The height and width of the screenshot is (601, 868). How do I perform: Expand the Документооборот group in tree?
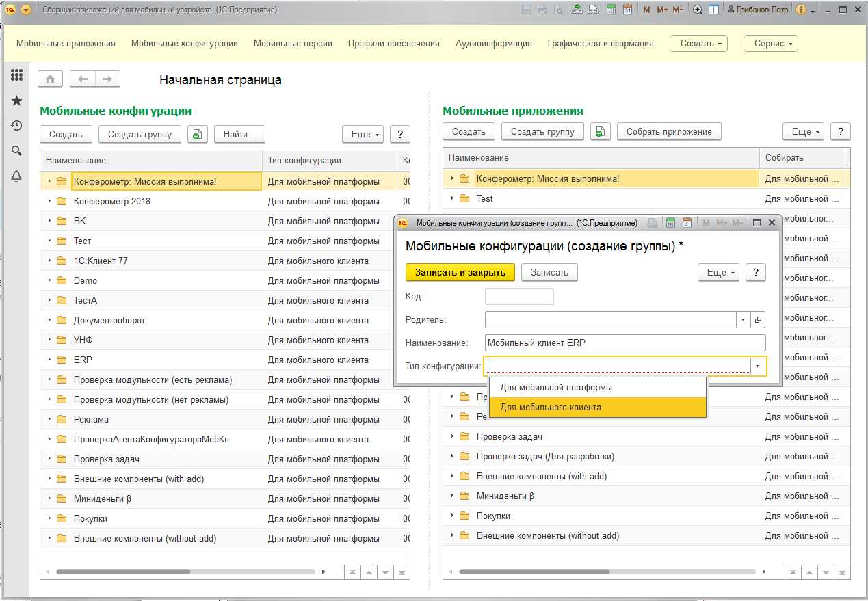(49, 321)
